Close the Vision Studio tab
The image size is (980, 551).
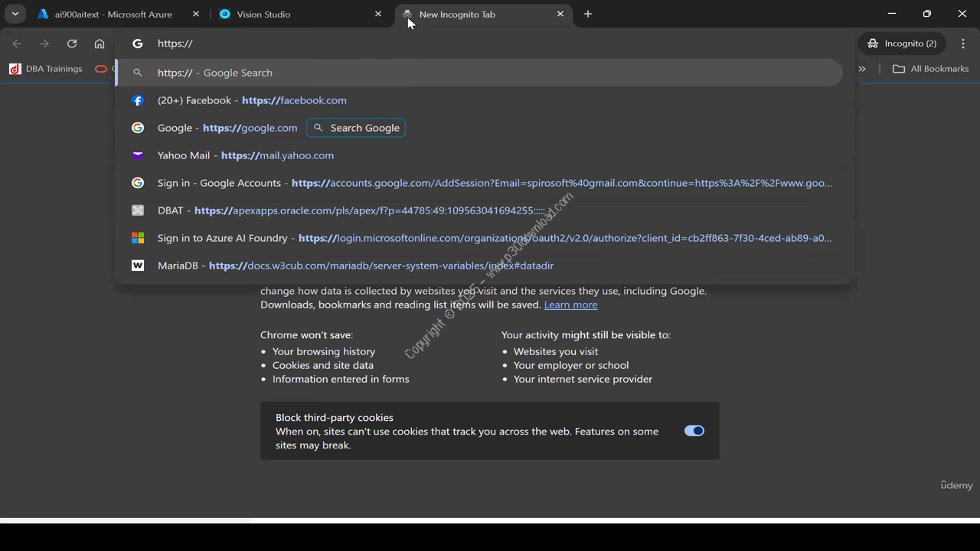378,14
